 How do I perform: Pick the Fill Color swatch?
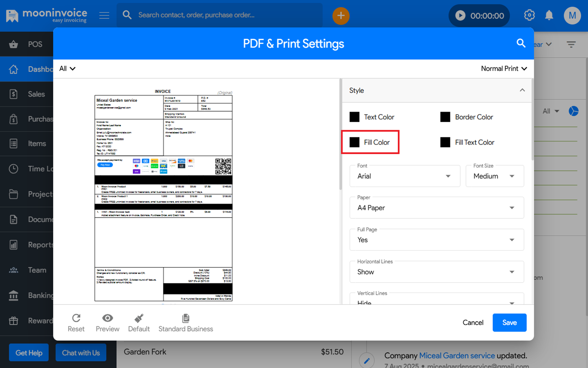click(x=354, y=142)
